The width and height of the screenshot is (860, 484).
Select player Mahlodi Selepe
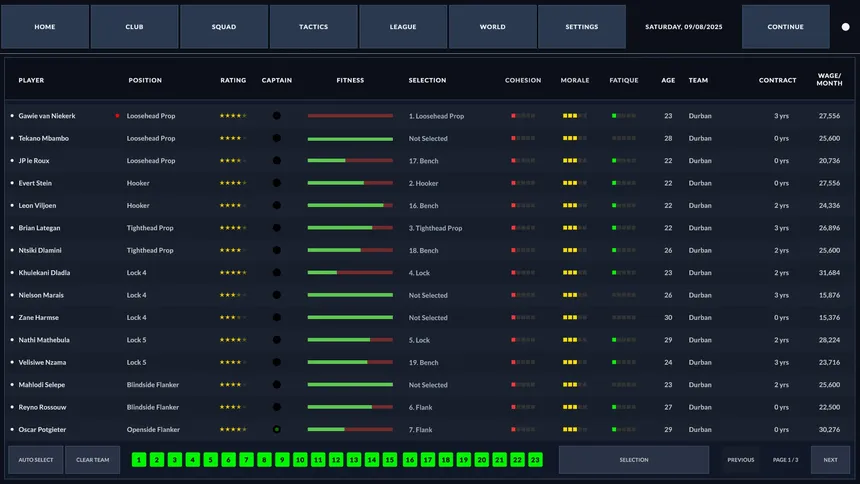(42, 385)
